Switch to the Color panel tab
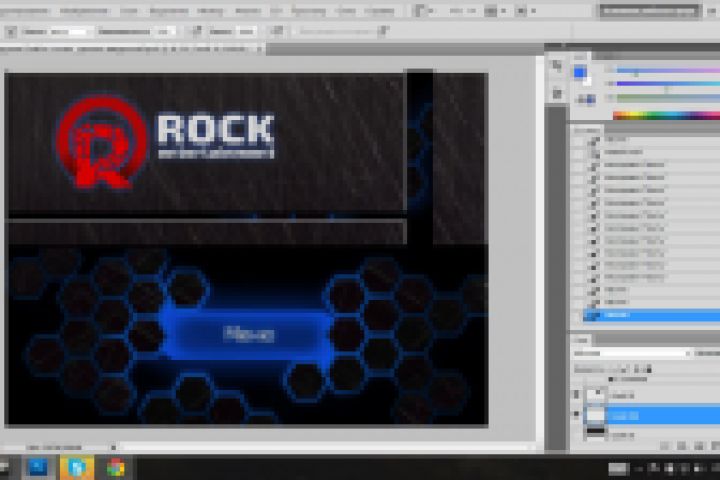This screenshot has height=480, width=720. [580, 56]
